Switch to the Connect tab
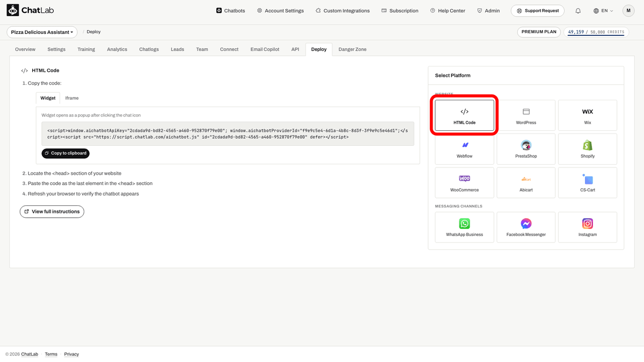The height and width of the screenshot is (362, 644). tap(229, 49)
